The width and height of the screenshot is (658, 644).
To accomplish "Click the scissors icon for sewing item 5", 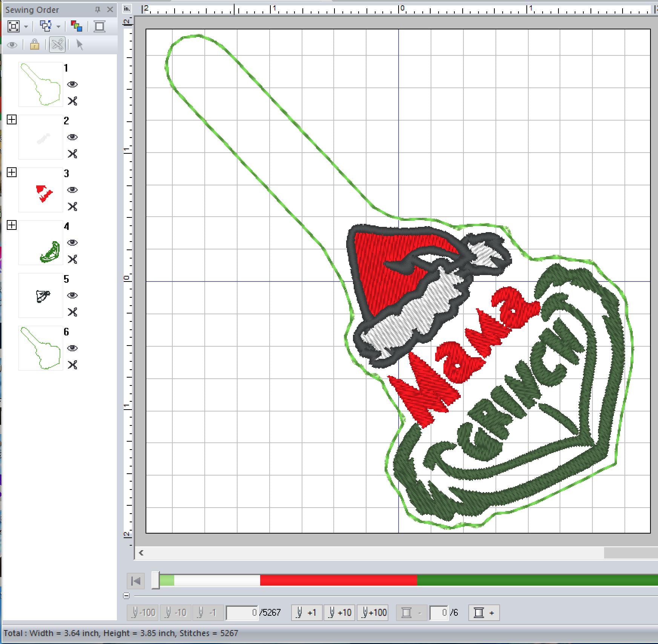I will click(72, 312).
